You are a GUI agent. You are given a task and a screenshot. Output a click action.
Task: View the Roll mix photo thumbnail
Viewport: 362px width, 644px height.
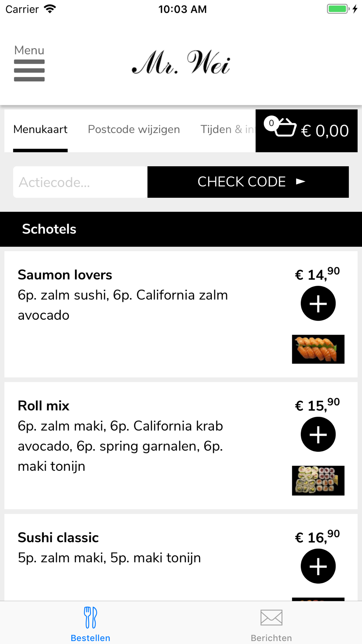point(318,481)
